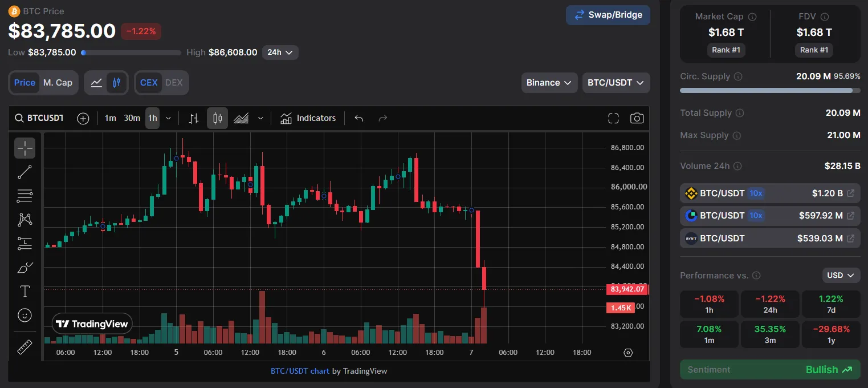Viewport: 868px width, 388px height.
Task: Click the Swap/Bridge button
Action: (x=608, y=15)
